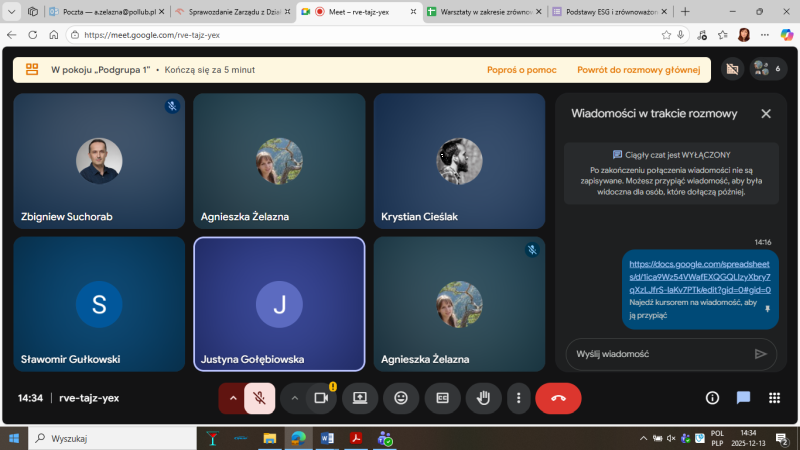Leave the call with red hang-up button
Screen dimensions: 800x450
(x=558, y=397)
